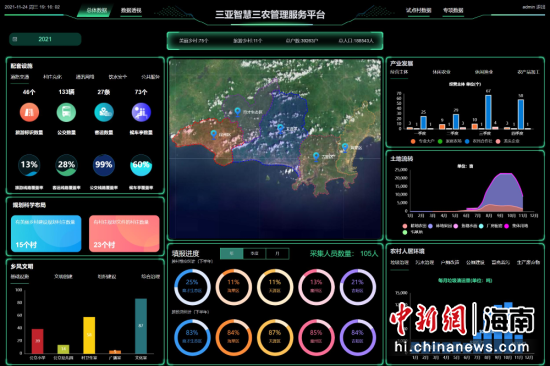
Task: Click the orange tourism signage count icon
Action: pyautogui.click(x=29, y=112)
